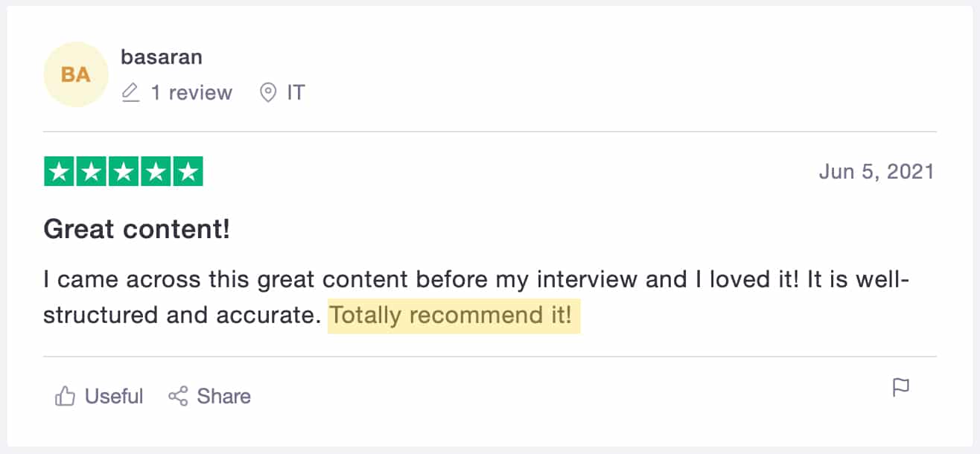Click the thumbs-up icon
This screenshot has height=454, width=980.
65,396
